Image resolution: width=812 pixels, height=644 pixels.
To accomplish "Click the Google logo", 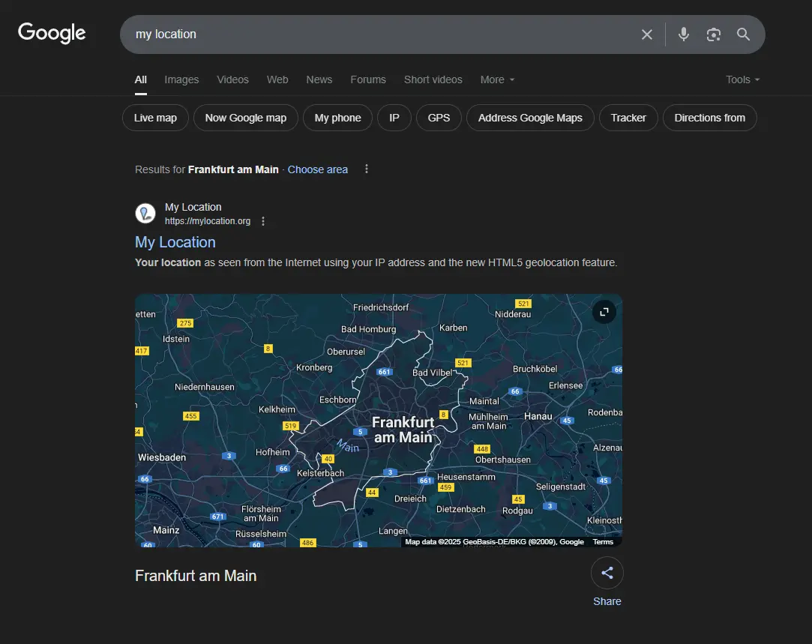I will [x=52, y=33].
